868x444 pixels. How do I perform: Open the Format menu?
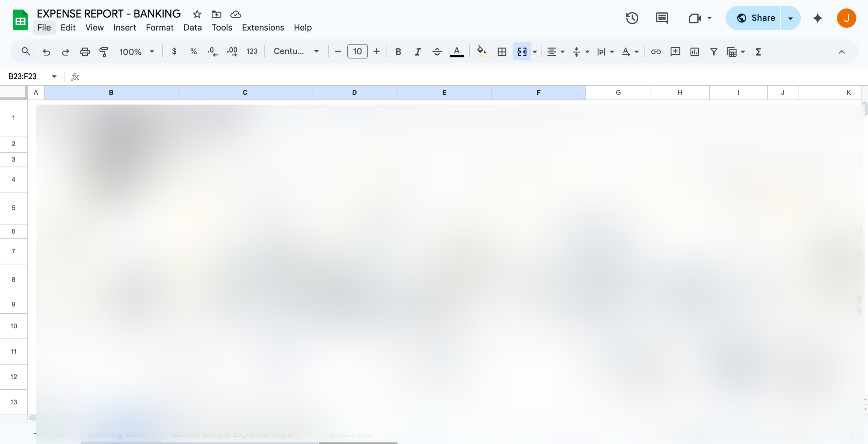coord(159,27)
